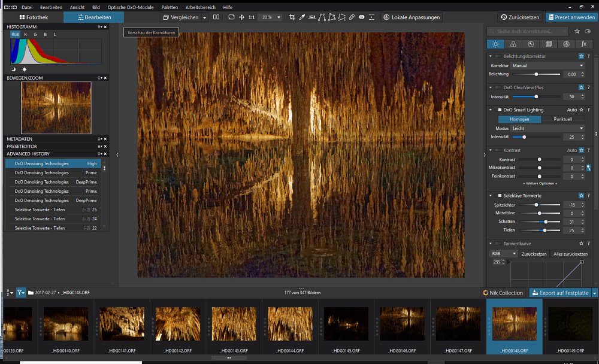Viewport: 599px width, 364px height.
Task: Open the zoom percentage dropdown
Action: point(269,17)
